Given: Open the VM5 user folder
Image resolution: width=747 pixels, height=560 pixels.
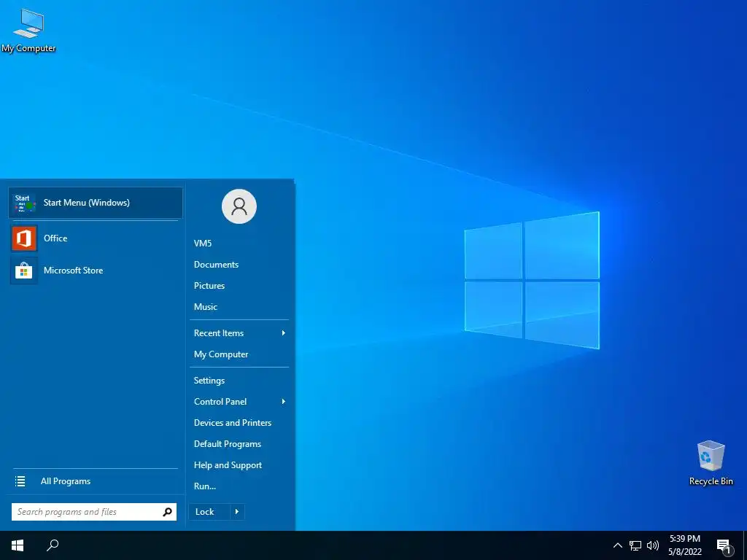Looking at the screenshot, I should pyautogui.click(x=203, y=244).
